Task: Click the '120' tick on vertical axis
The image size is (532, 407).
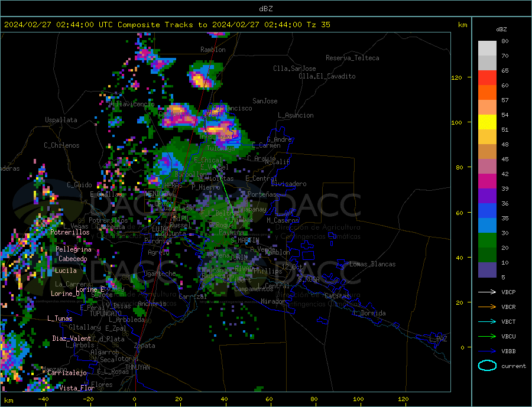Action: pyautogui.click(x=457, y=77)
